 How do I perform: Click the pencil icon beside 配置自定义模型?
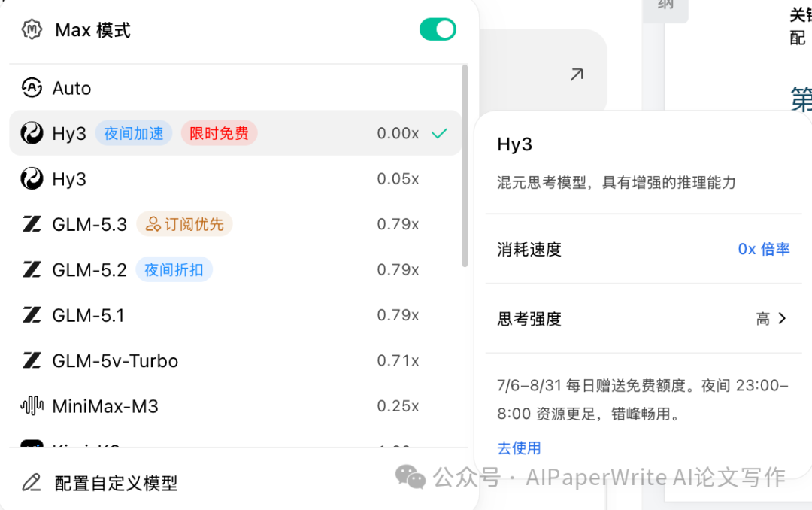[x=32, y=482]
